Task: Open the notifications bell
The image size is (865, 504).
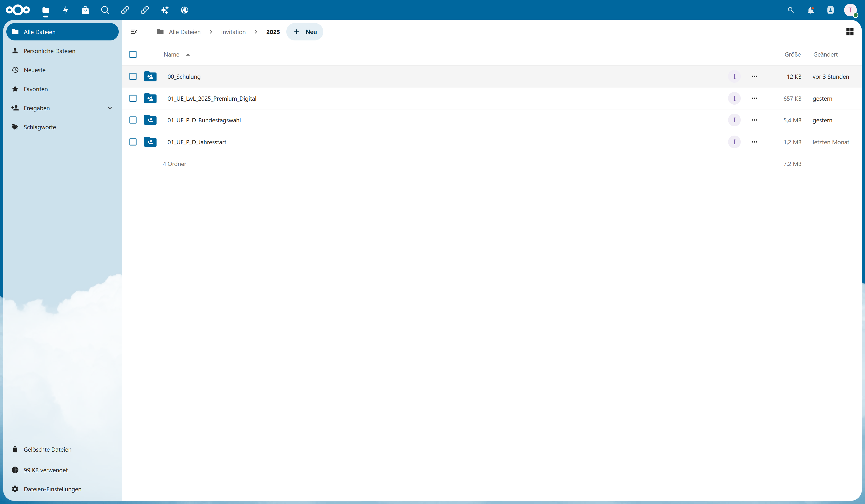Action: (811, 10)
